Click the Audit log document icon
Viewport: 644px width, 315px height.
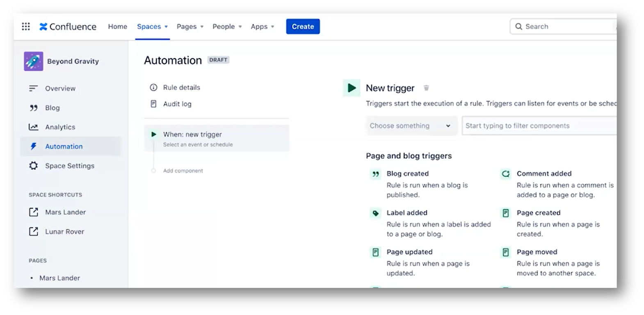153,104
